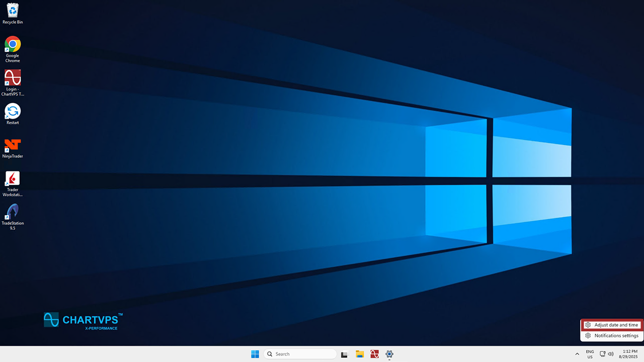Open the volume control in system tray
644x362 pixels.
611,354
